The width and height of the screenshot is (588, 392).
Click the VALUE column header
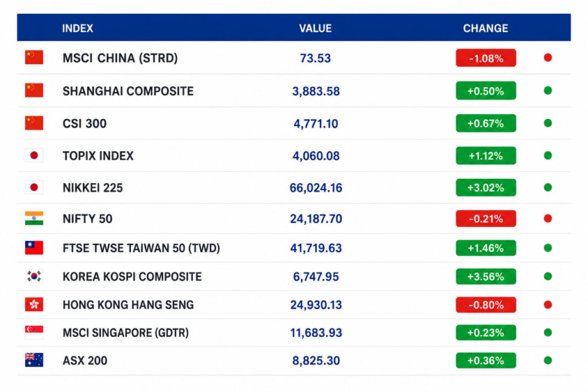(x=315, y=28)
